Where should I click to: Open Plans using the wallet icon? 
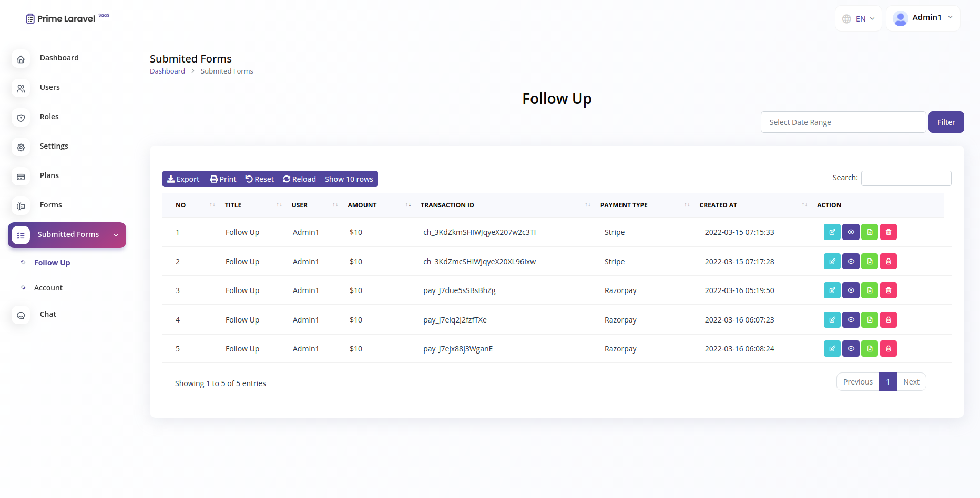(x=21, y=177)
